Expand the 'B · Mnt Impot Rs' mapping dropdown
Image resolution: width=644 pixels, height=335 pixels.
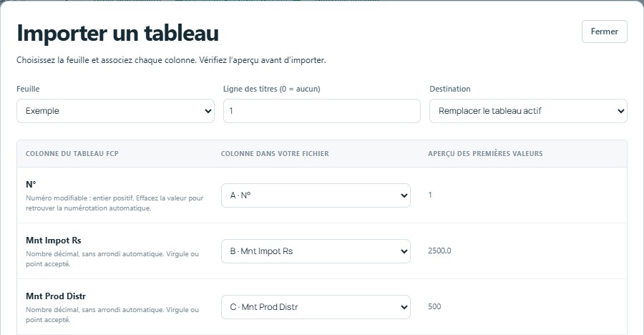316,251
